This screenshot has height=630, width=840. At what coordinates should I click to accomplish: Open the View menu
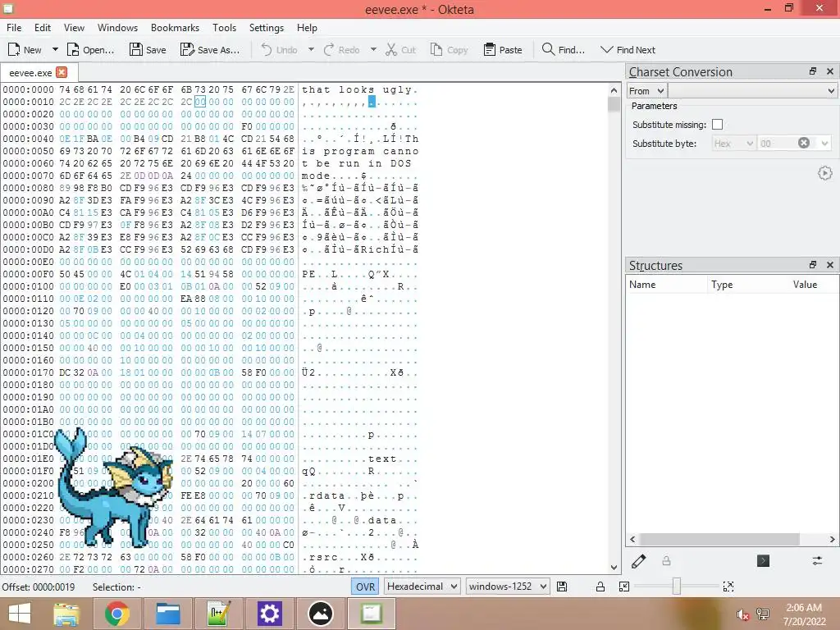coord(74,28)
